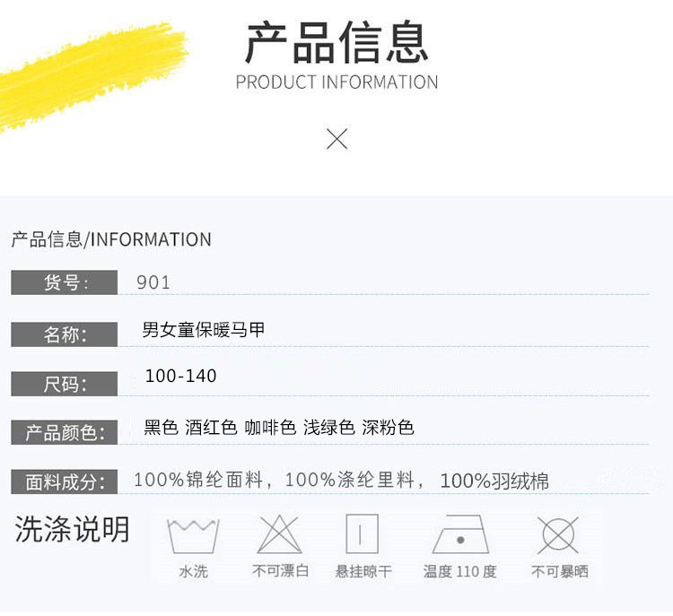The height and width of the screenshot is (616, 673).
Task: Click the no-sun-exposure crossed circle icon
Action: 558,535
